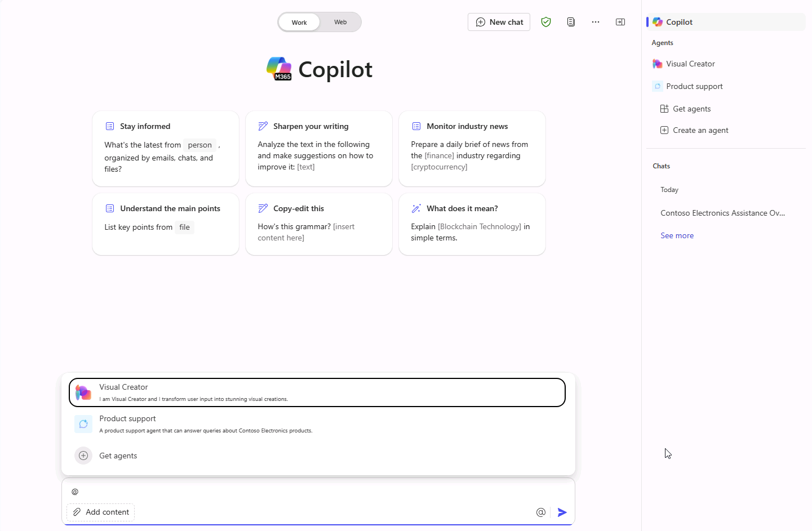Viewport: 812px width, 531px height.
Task: Click the Sharpen your writing pen icon
Action: 263,126
